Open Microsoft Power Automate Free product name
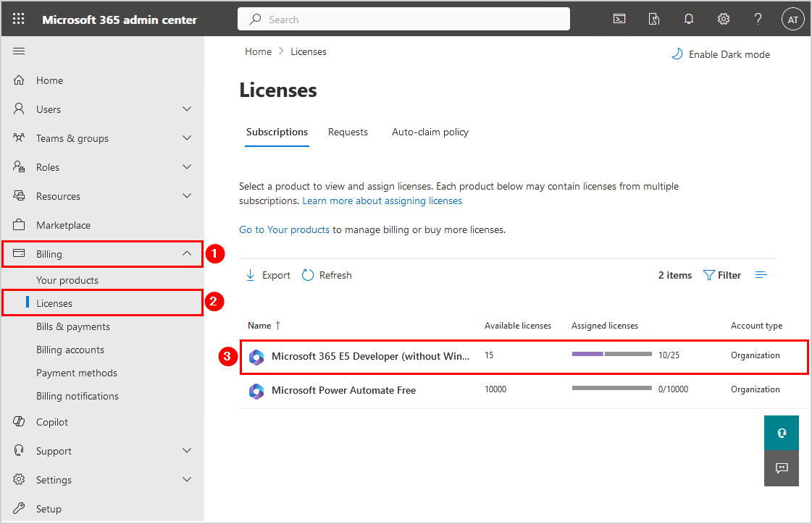812x524 pixels. [x=344, y=390]
